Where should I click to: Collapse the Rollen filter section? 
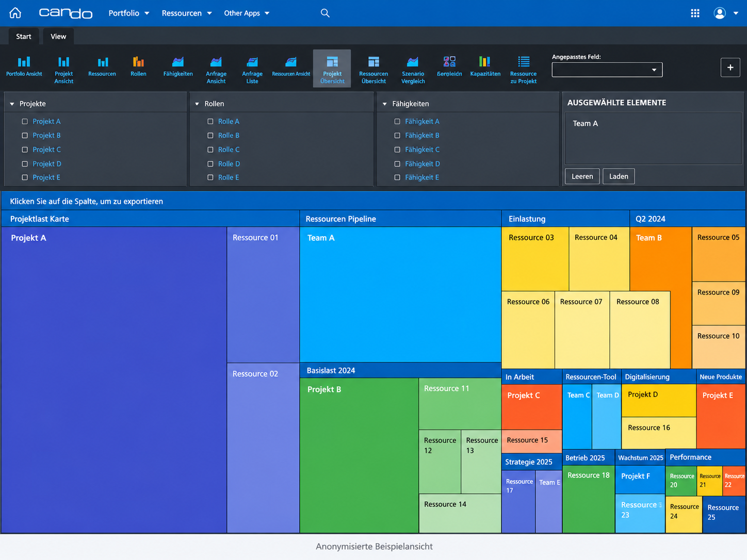click(197, 104)
